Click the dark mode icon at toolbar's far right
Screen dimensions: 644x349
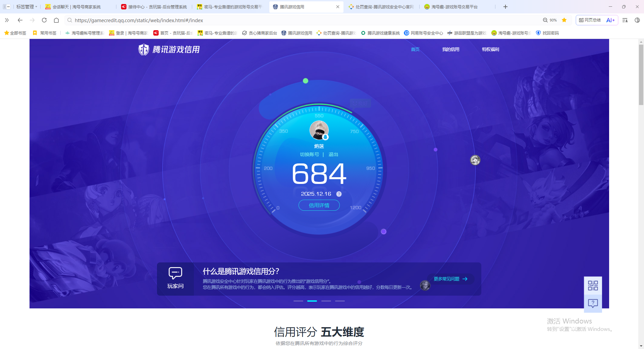[637, 20]
